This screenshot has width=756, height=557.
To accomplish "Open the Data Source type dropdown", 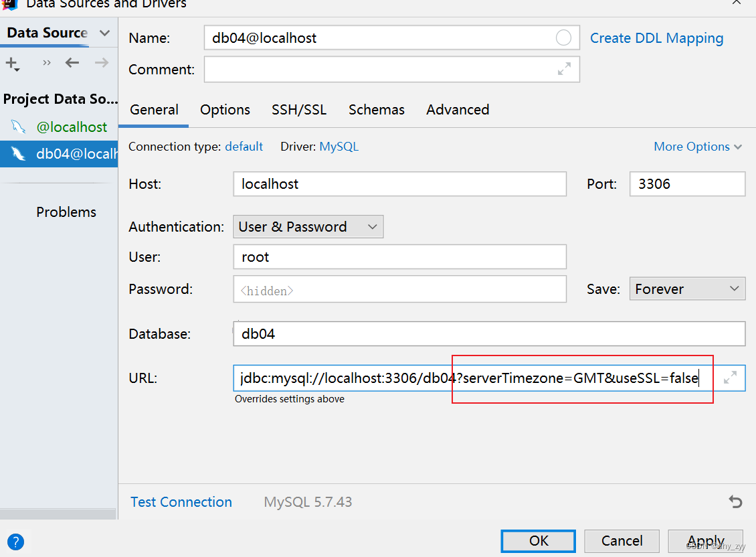I will pyautogui.click(x=104, y=32).
